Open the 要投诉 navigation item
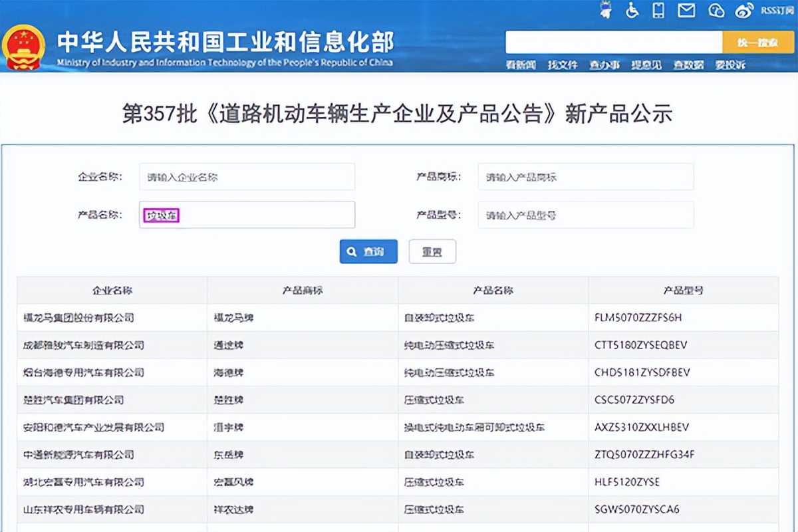 click(x=730, y=65)
